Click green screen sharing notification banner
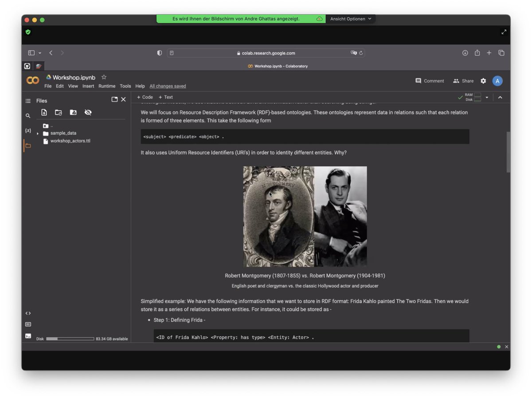This screenshot has width=532, height=399. (241, 19)
